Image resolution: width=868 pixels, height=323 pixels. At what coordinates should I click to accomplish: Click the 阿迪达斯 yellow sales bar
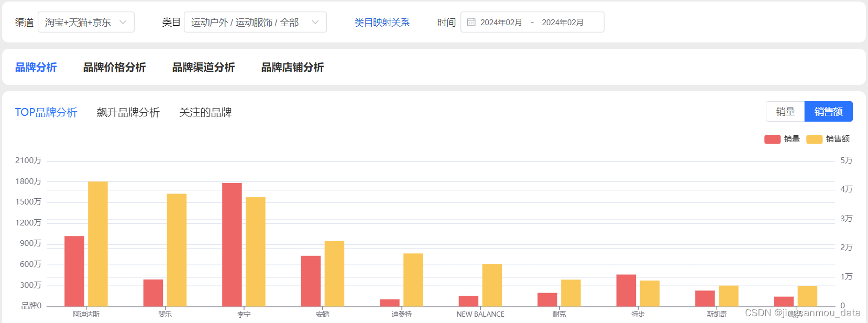pos(98,244)
